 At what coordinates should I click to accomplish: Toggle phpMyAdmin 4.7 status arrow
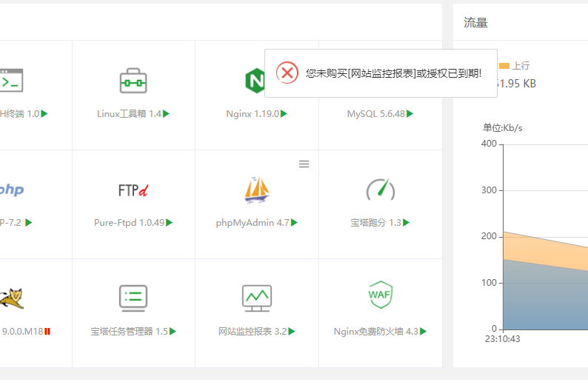pos(295,223)
